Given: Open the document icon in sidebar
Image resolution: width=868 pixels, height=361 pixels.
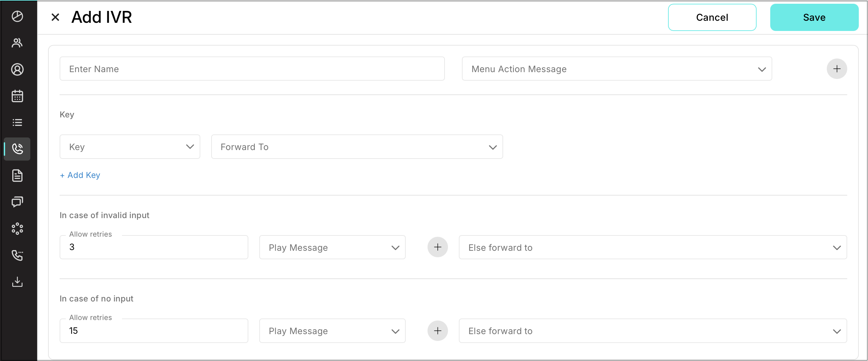Looking at the screenshot, I should [17, 176].
